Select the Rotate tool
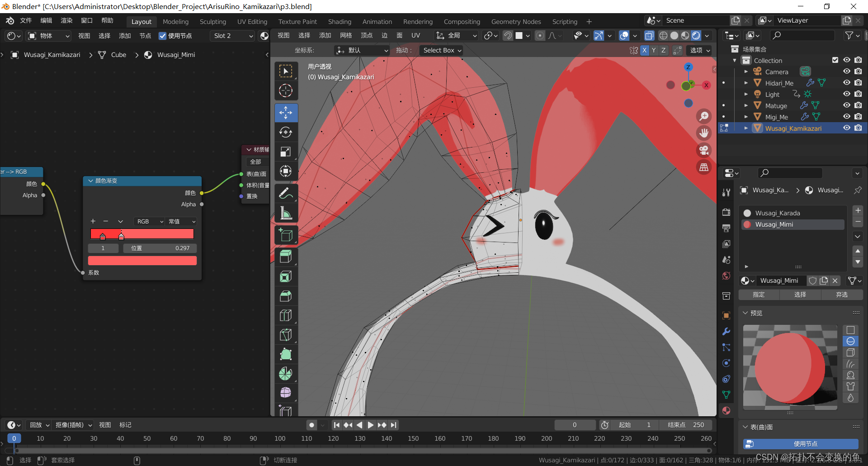The width and height of the screenshot is (868, 466). 286,132
